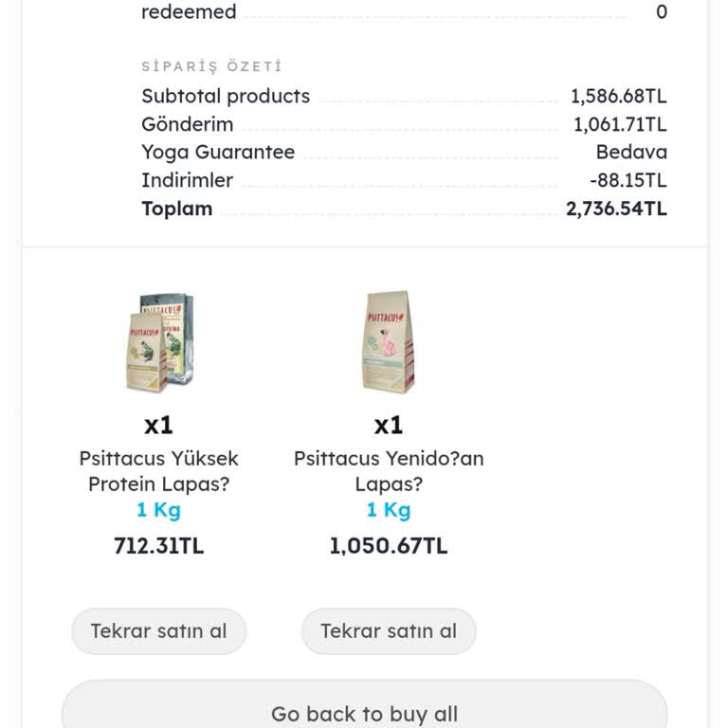Viewport: 728px width, 728px height.
Task: Click the Psittacus Yüksek Protein product image
Action: click(x=159, y=342)
